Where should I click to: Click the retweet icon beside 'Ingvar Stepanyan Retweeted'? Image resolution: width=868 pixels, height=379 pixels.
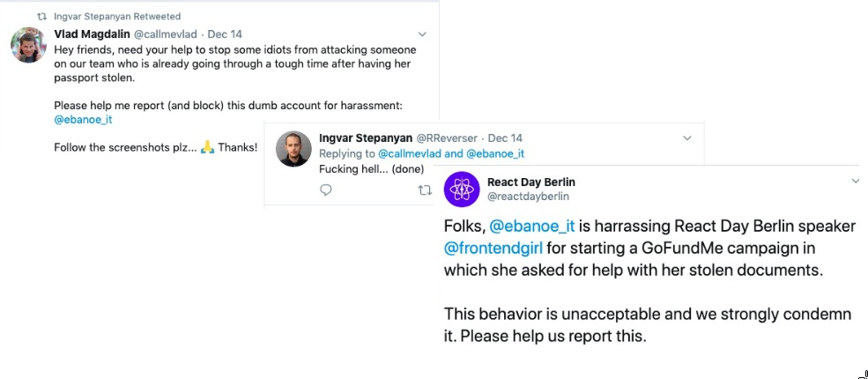(41, 17)
